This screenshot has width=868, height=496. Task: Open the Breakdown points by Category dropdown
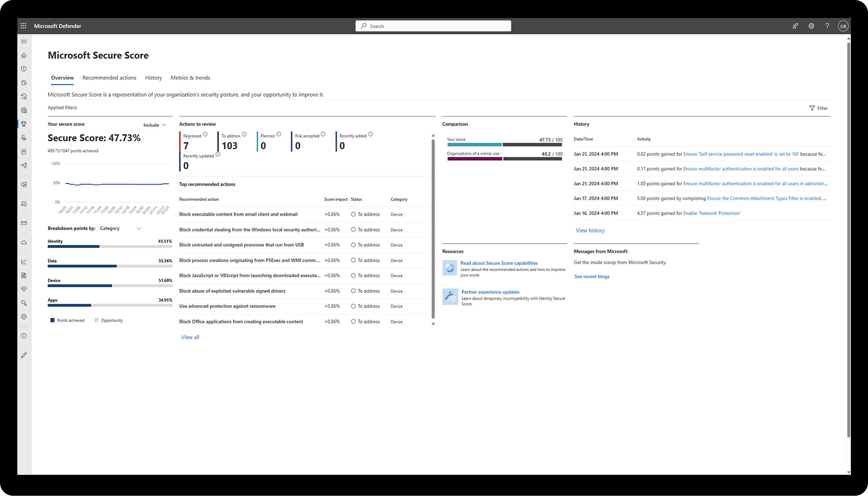[120, 228]
